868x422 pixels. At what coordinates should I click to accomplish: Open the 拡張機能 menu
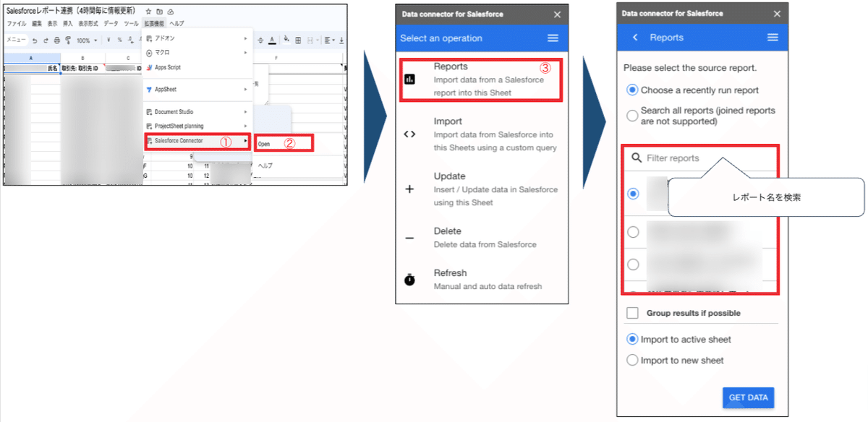point(154,24)
